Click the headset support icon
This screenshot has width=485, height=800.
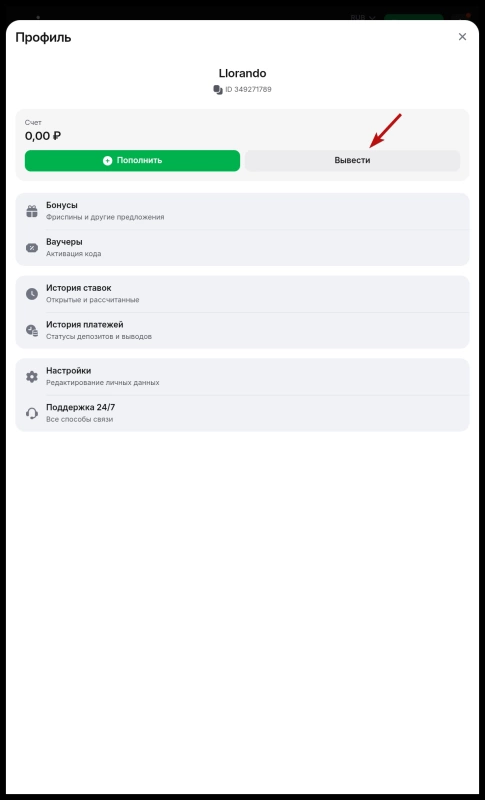pos(32,413)
